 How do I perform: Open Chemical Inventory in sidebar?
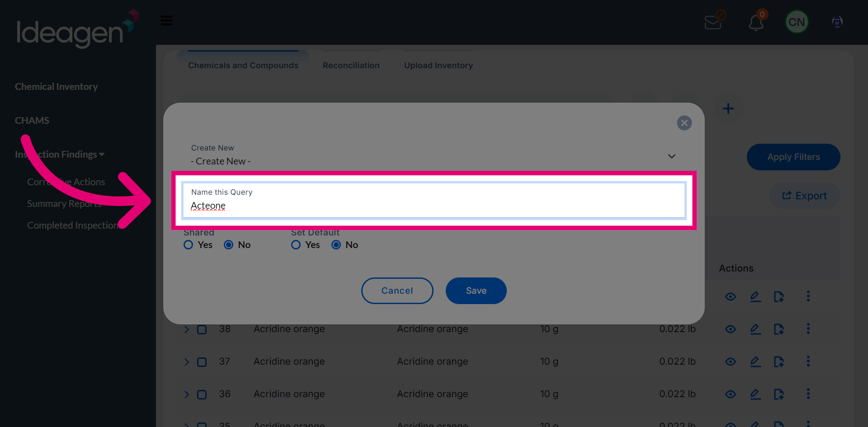56,87
